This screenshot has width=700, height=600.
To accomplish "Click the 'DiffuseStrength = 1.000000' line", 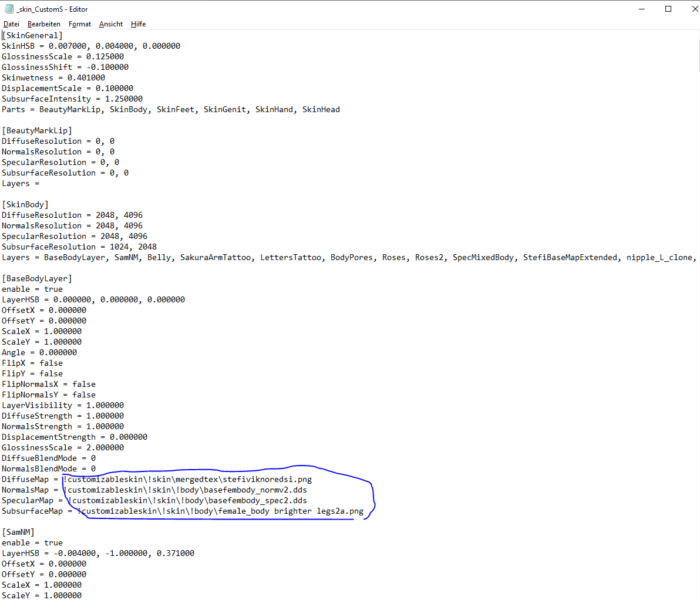I will point(63,416).
